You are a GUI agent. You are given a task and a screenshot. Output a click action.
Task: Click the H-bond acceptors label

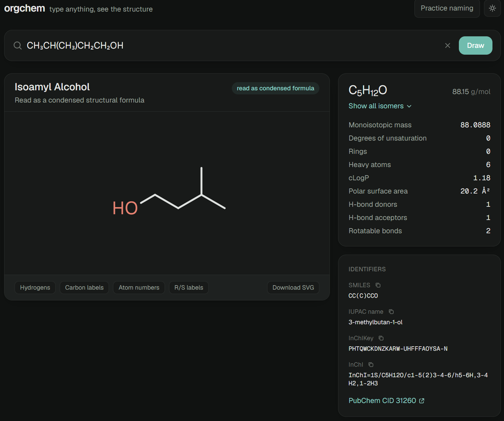coord(378,218)
